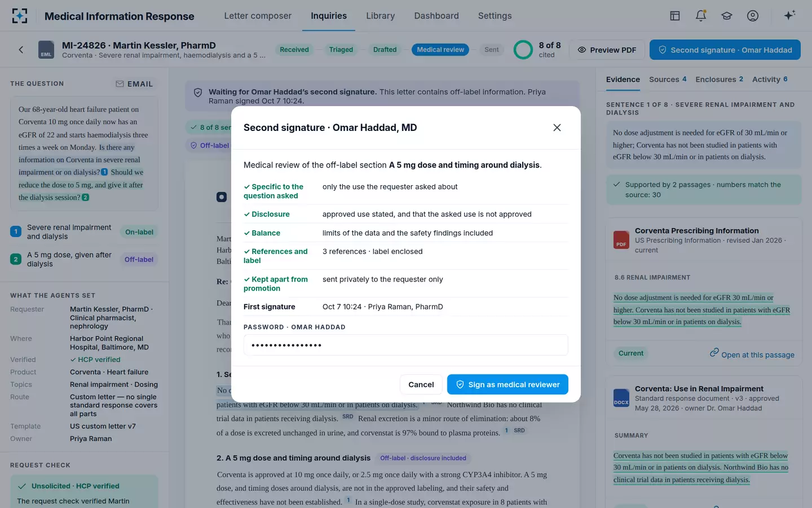The height and width of the screenshot is (508, 812).
Task: Click the app logo icon
Action: (x=20, y=16)
